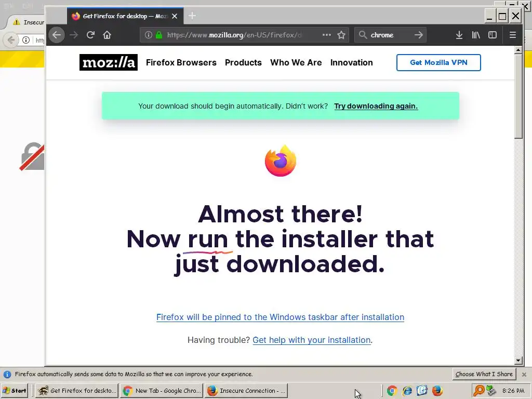Click the Firefox logo image
Screen dimensions: 532x399
click(280, 161)
